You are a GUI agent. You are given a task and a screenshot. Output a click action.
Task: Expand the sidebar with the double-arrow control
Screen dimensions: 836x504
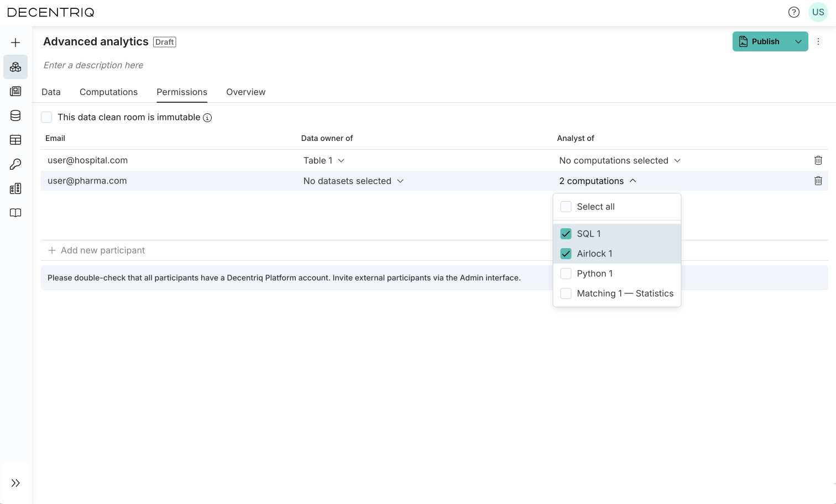click(x=15, y=482)
